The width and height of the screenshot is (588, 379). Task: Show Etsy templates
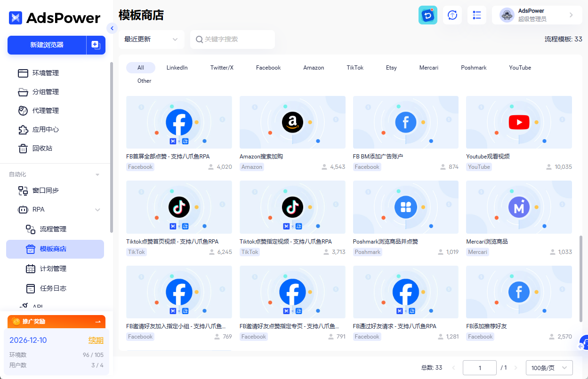pos(391,68)
